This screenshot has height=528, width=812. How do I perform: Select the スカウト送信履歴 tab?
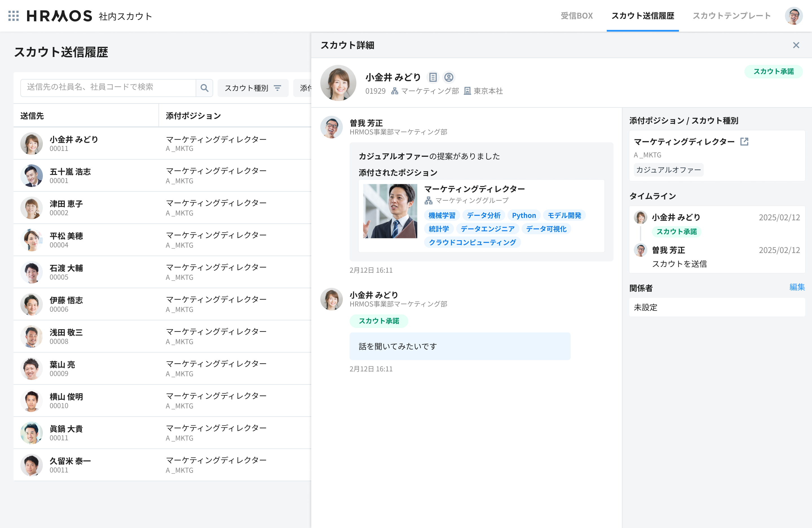pos(643,16)
